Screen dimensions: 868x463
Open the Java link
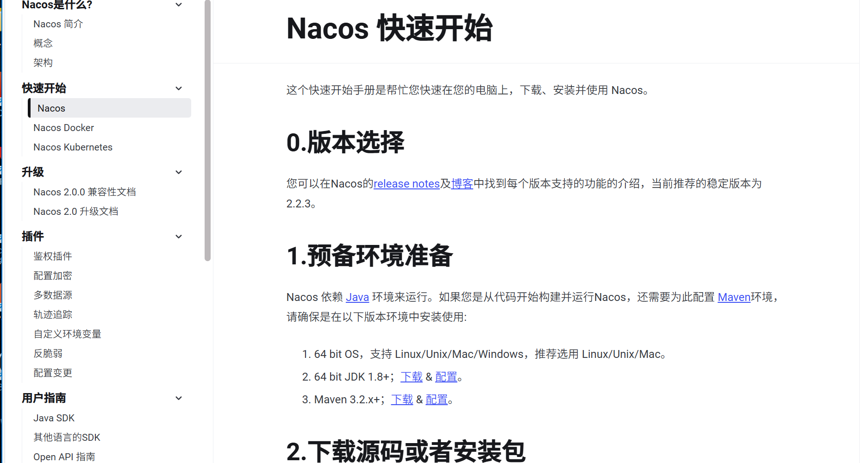click(x=357, y=297)
